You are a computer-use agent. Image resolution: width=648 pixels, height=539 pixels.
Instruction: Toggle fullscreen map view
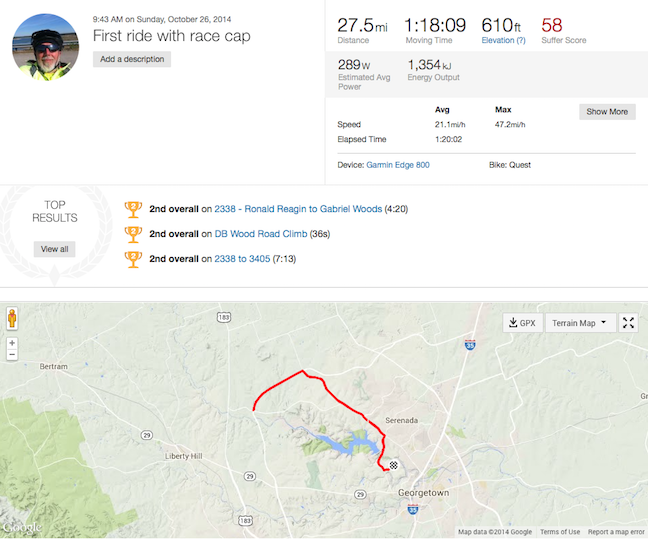pyautogui.click(x=628, y=323)
